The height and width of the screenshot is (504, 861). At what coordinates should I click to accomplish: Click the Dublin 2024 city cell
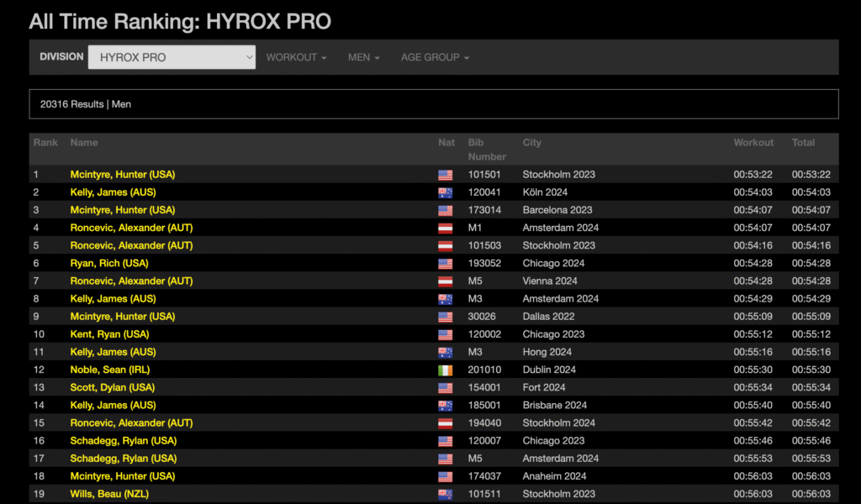[549, 370]
